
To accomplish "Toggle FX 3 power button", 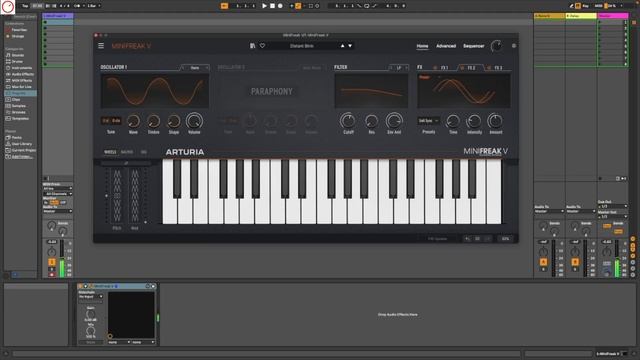I will [489, 68].
